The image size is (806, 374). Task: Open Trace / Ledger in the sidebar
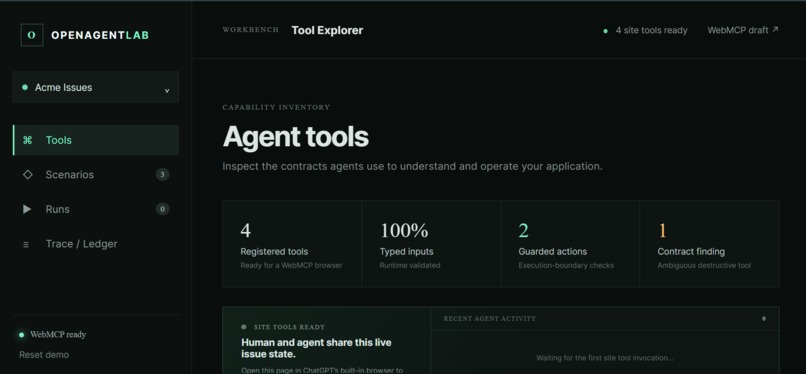(x=96, y=244)
